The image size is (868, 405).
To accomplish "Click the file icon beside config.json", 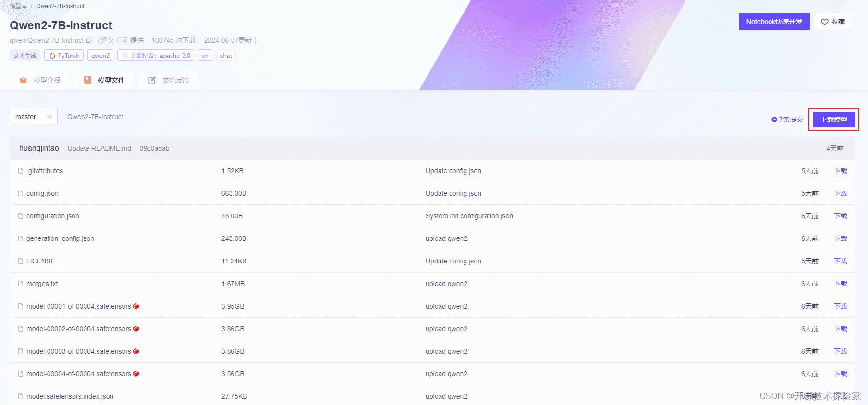I will click(x=21, y=193).
